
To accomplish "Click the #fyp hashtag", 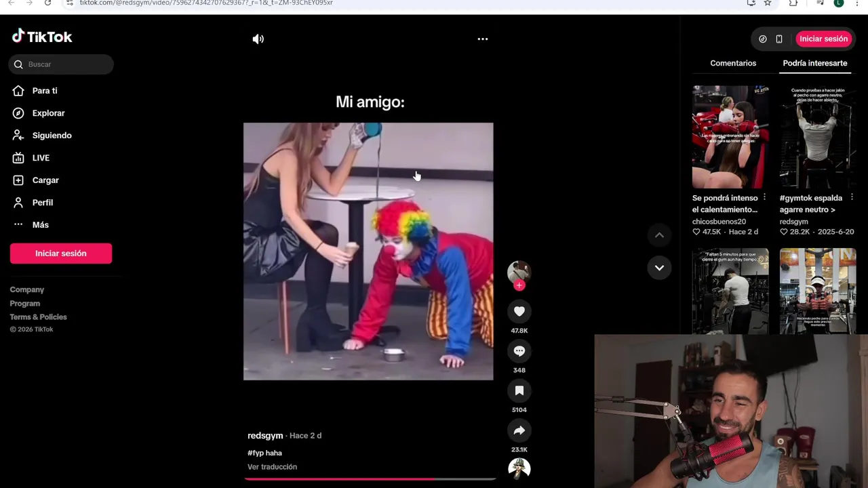I will tap(255, 453).
